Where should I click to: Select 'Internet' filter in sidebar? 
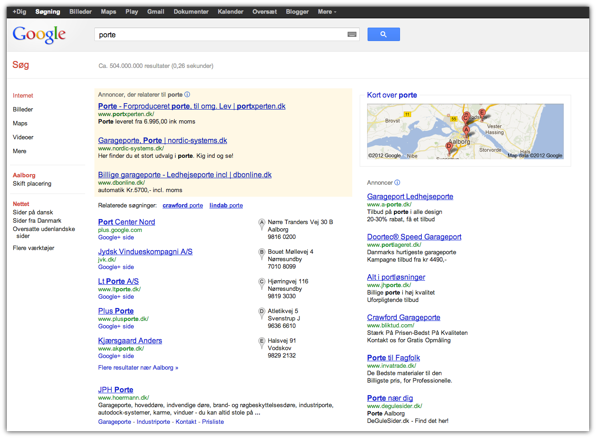pyautogui.click(x=23, y=95)
